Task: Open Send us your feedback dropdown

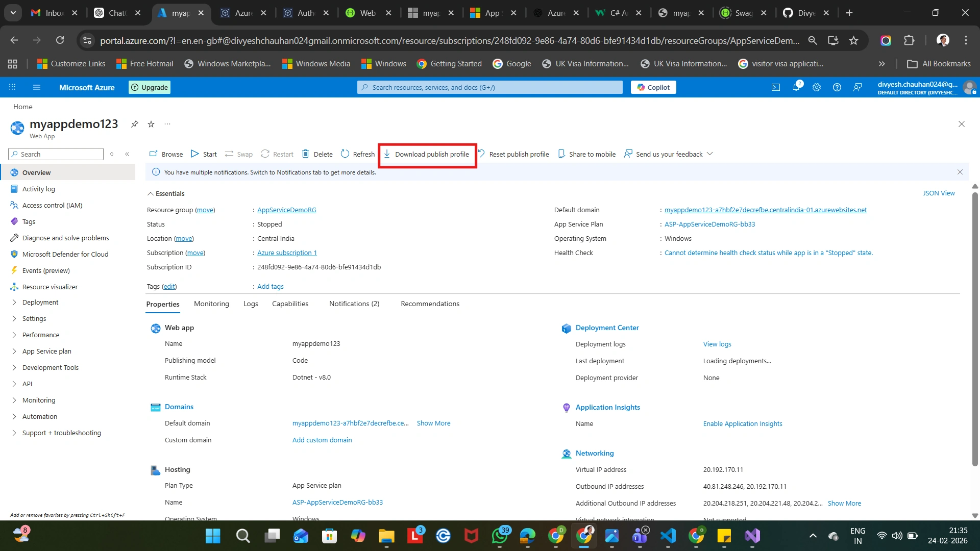Action: (x=668, y=154)
